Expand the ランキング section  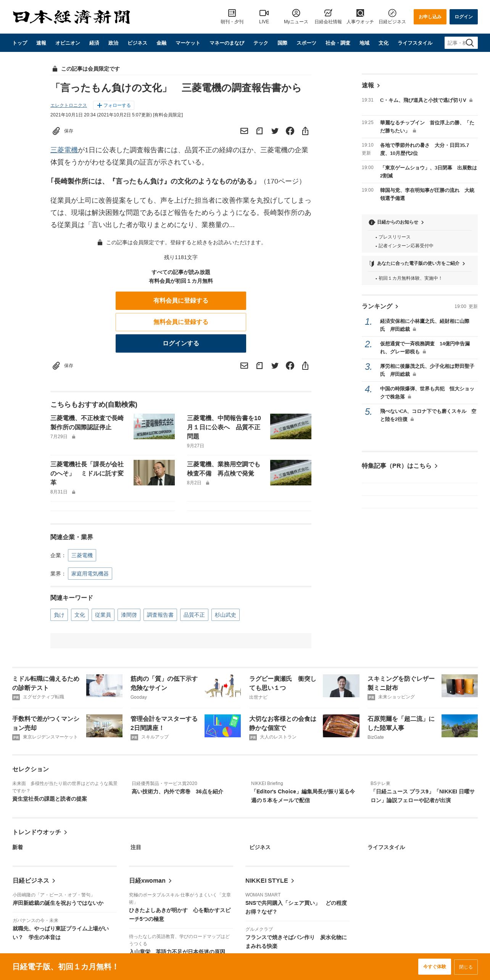(380, 306)
